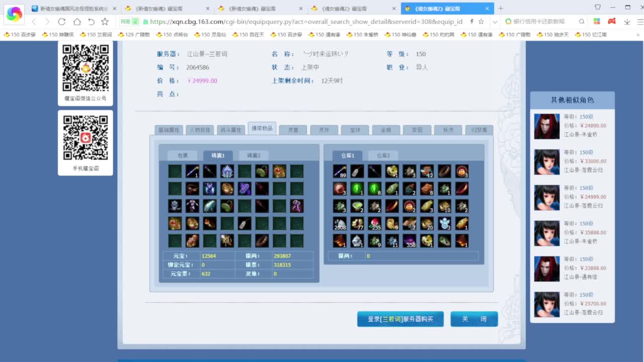Click the 银行信用卡还款新规 search box
The height and width of the screenshot is (362, 644).
point(544,22)
